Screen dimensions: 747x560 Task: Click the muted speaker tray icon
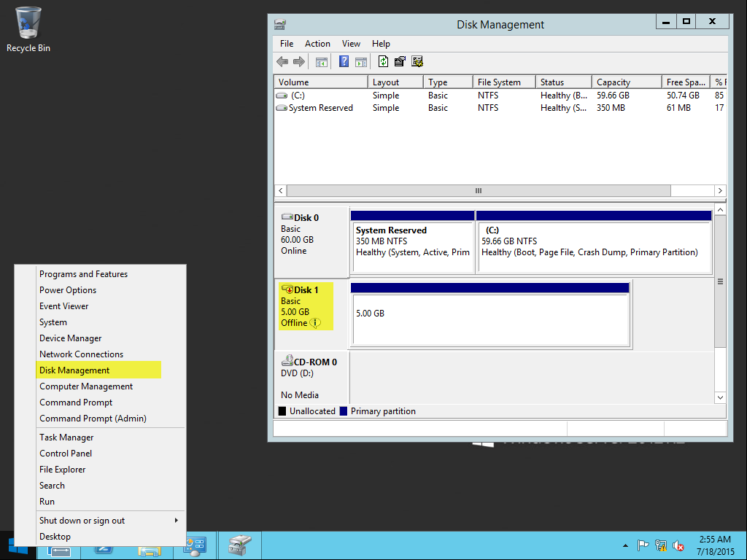click(678, 545)
